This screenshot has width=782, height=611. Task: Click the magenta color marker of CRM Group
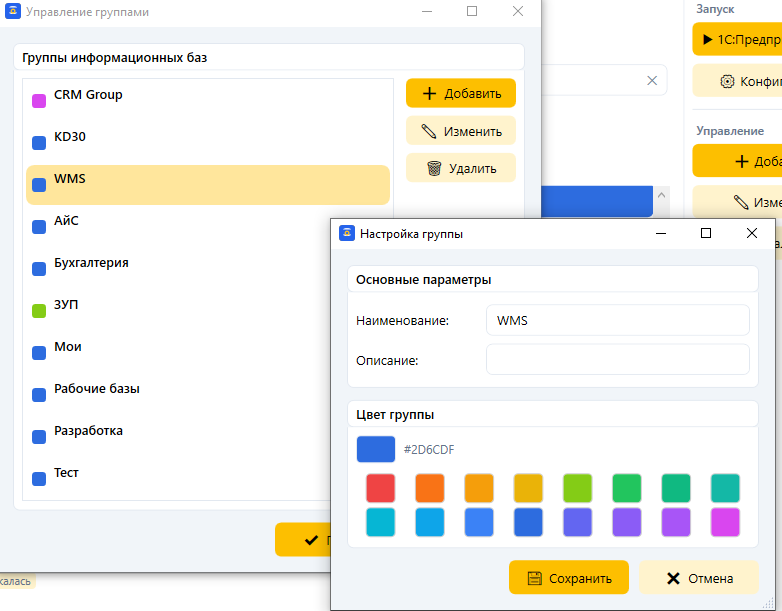click(x=39, y=101)
